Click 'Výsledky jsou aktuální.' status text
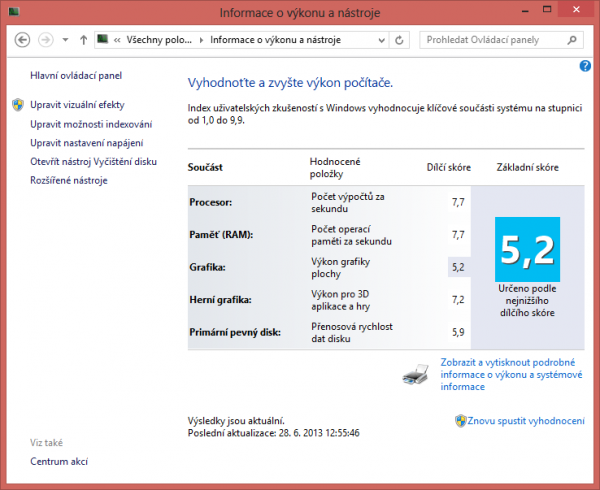The image size is (600, 490). pos(236,421)
